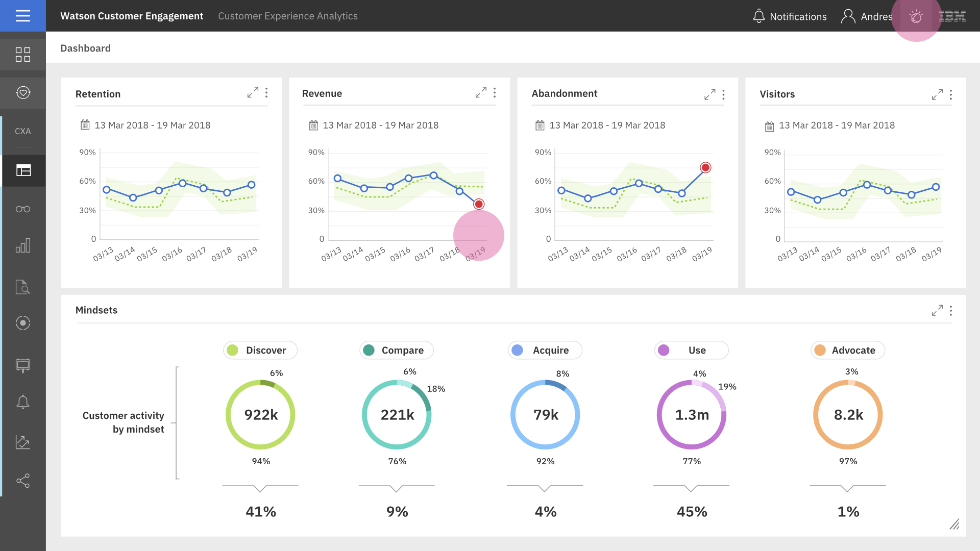Open Notifications in the top bar
The width and height of the screenshot is (980, 551).
(x=790, y=16)
